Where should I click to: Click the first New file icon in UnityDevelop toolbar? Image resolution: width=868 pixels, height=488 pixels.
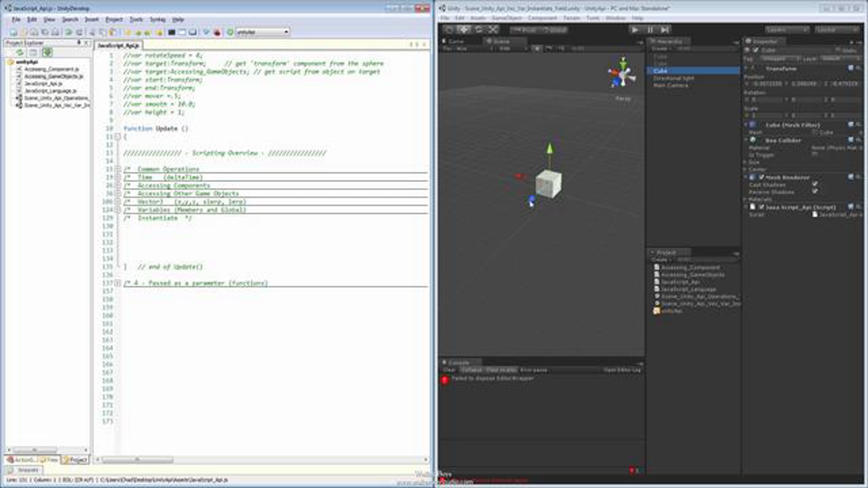tap(13, 33)
